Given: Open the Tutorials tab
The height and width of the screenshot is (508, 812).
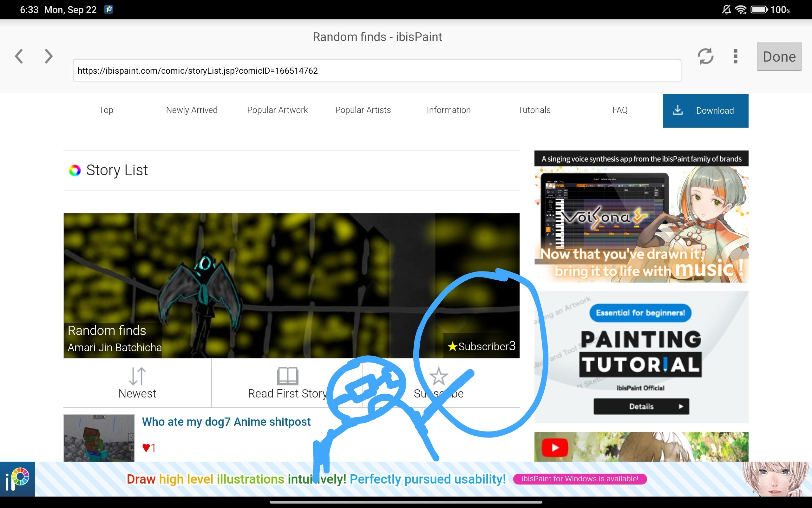Looking at the screenshot, I should point(534,110).
